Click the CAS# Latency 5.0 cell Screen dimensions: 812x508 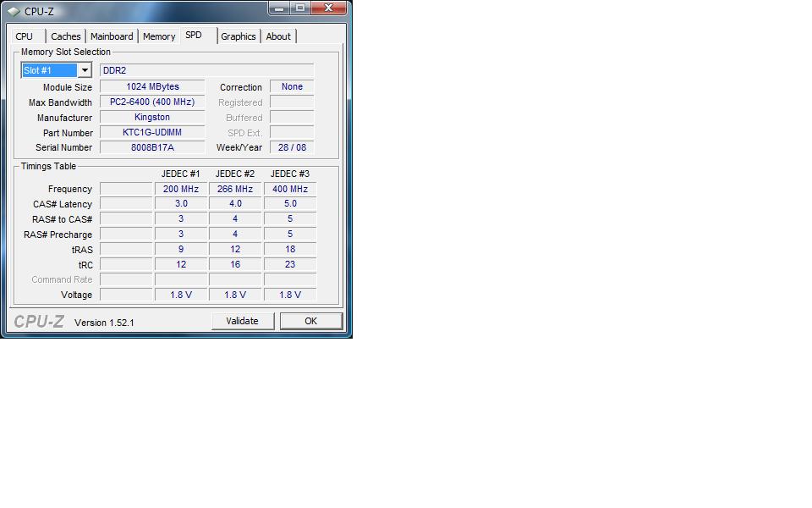click(x=290, y=204)
